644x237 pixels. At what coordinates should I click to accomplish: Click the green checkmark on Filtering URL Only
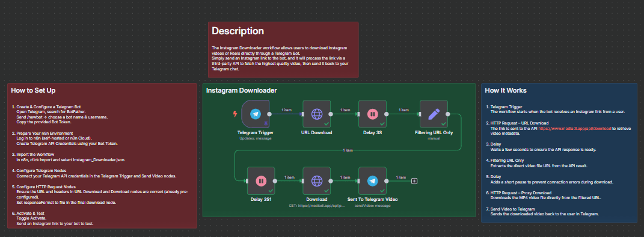point(443,123)
